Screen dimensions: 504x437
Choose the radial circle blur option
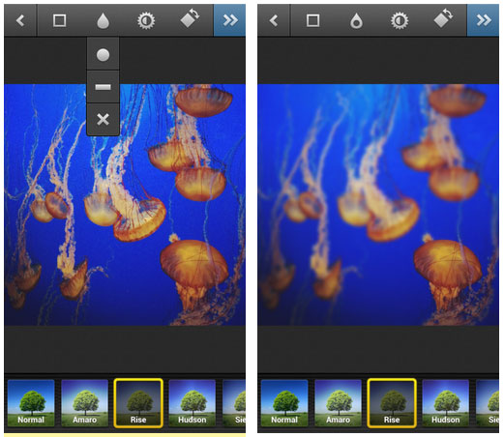point(103,54)
